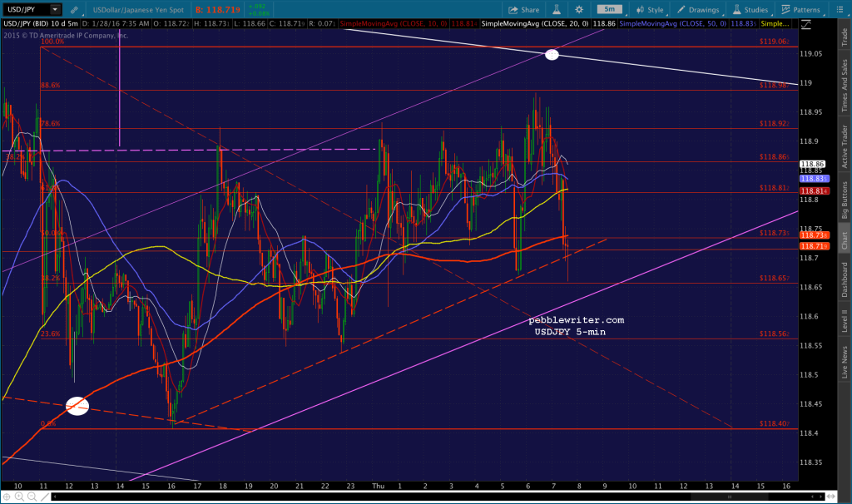
Task: Open the USD/JPY symbol dropdown arrow
Action: click(x=55, y=9)
